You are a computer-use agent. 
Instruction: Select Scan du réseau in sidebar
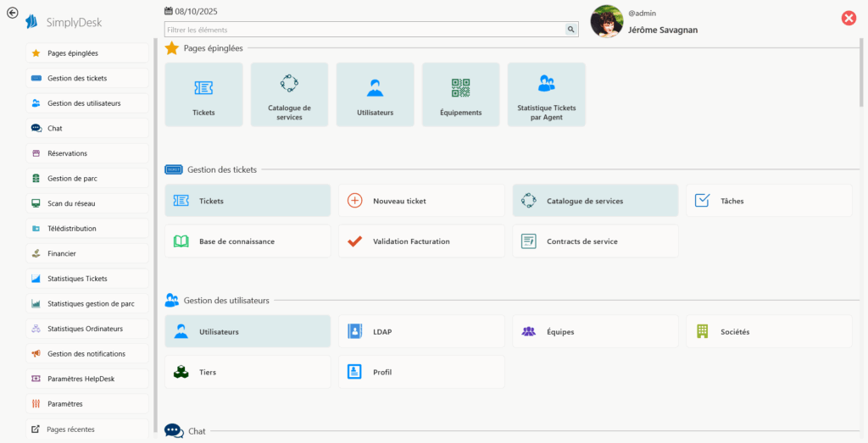[86, 203]
